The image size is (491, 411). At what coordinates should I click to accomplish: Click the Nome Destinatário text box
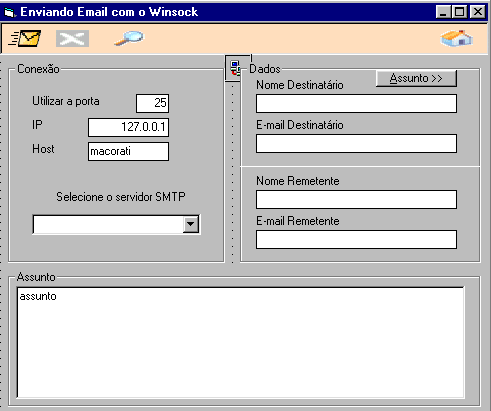(356, 103)
